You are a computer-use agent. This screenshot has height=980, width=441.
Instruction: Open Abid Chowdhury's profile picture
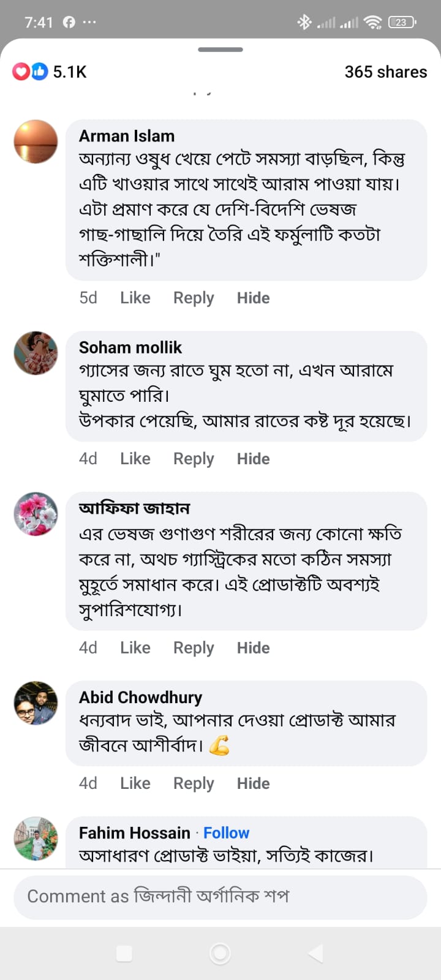[36, 703]
